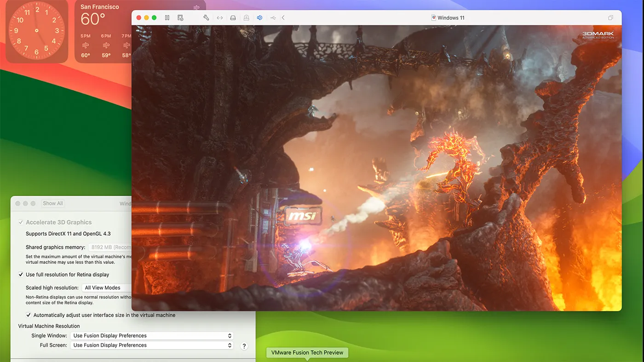Click the USB device icon in the toolbar

pos(273,17)
